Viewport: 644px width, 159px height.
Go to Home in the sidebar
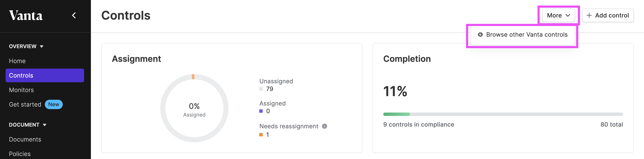point(17,61)
